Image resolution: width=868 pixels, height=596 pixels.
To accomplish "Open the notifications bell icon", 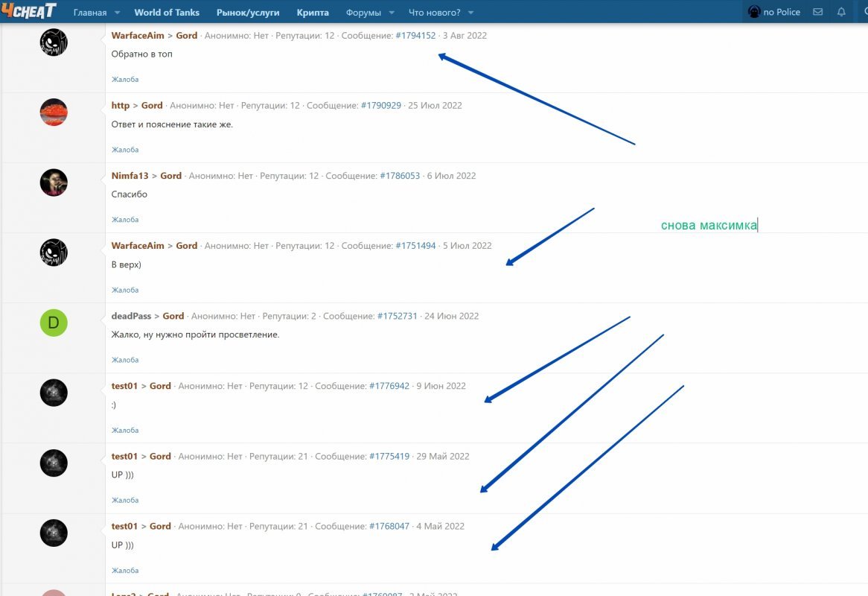I will pyautogui.click(x=841, y=13).
